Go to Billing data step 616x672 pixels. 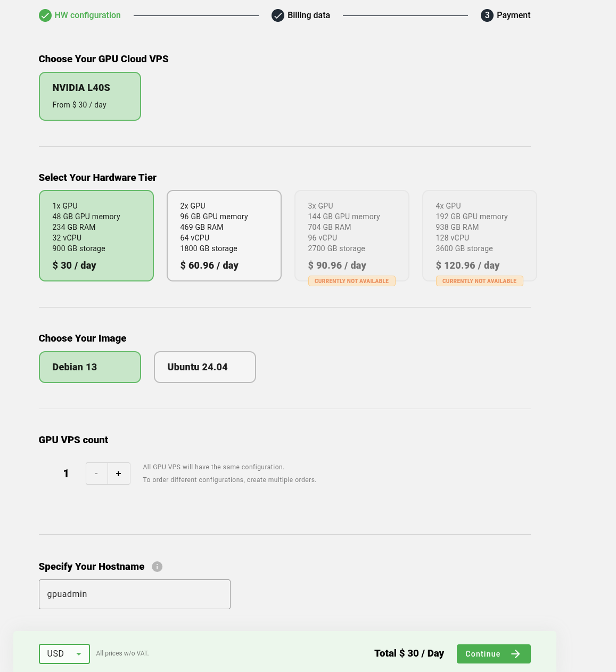(309, 15)
